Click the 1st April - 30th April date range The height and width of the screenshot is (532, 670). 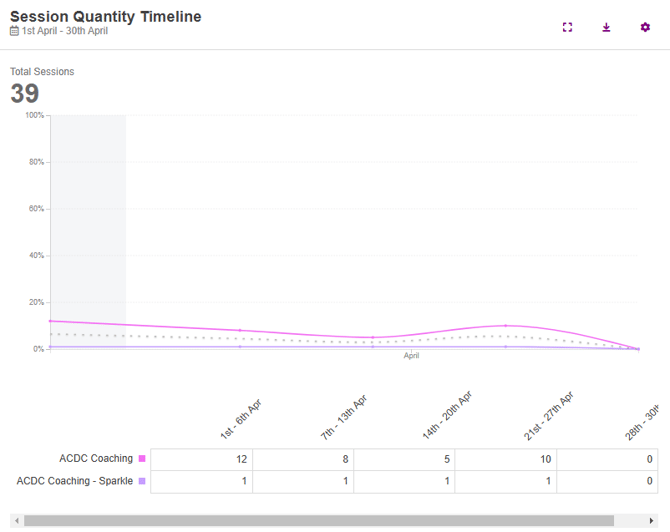65,32
